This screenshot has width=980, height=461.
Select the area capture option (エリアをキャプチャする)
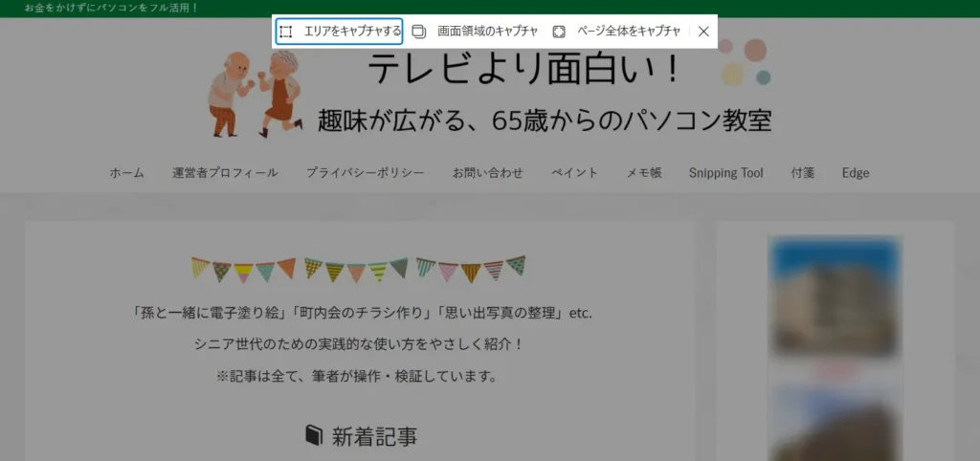coord(339,31)
